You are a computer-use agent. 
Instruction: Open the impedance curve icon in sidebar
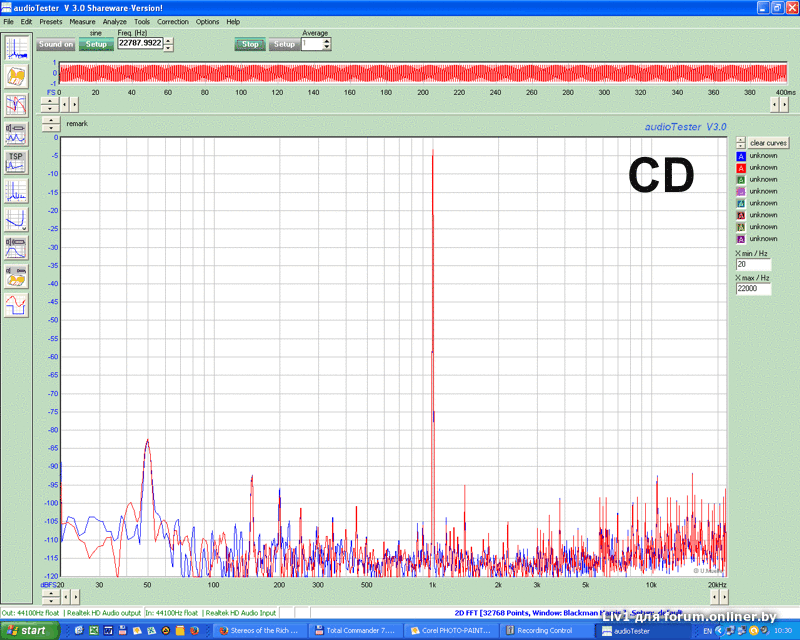(17, 219)
